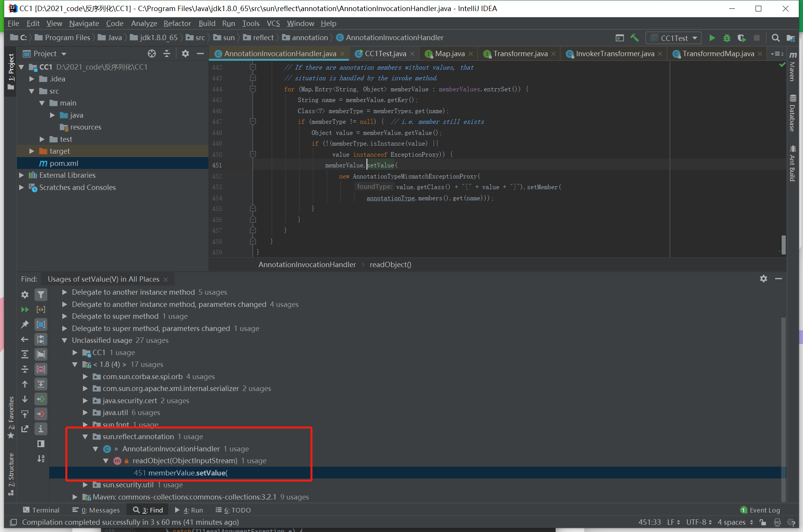
Task: Open the CC1Test run configuration dropdown
Action: tap(674, 38)
